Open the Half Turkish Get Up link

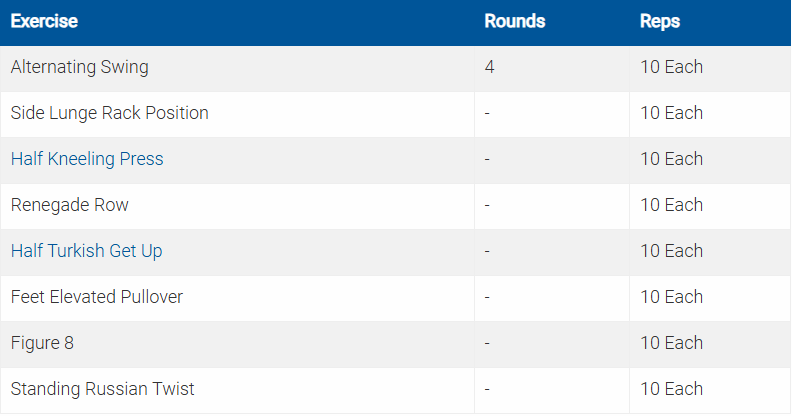click(86, 251)
